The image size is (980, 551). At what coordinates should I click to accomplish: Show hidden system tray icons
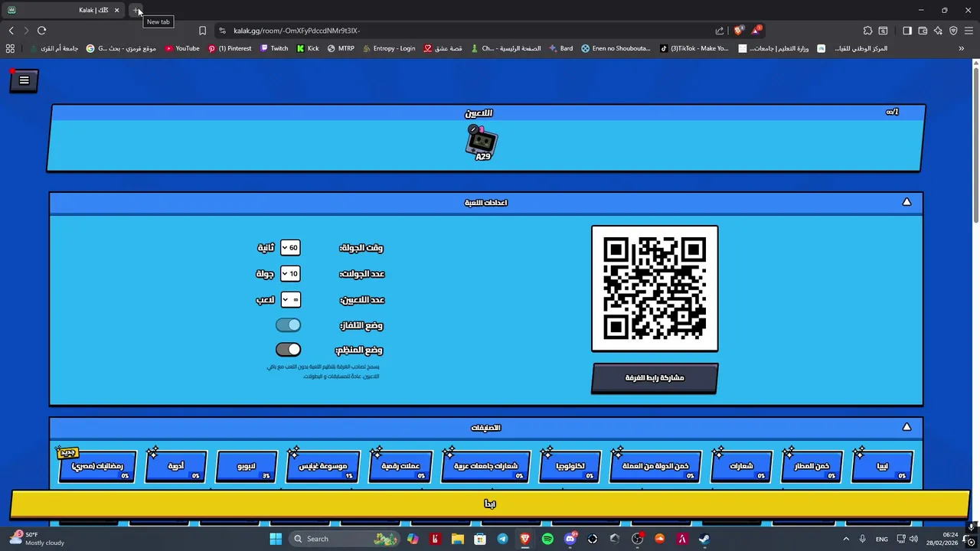point(846,539)
